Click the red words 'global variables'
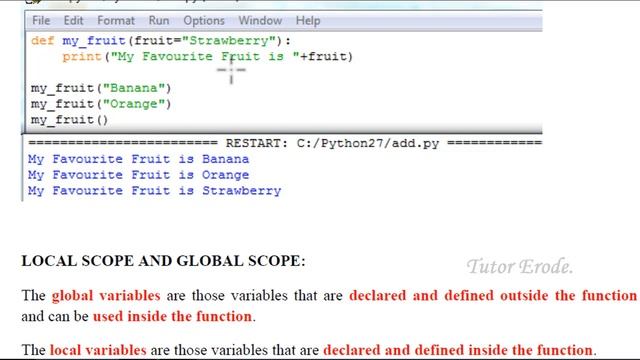 [x=106, y=296]
